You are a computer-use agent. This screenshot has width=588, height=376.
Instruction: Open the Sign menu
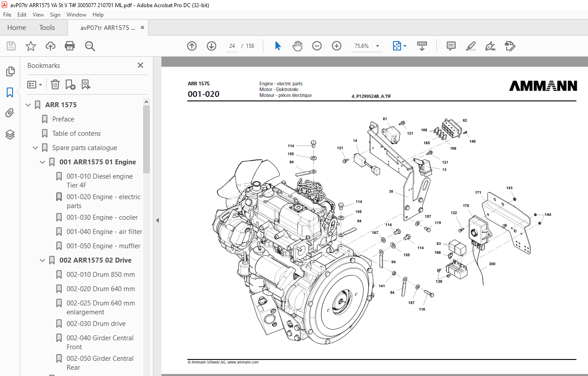coord(55,15)
